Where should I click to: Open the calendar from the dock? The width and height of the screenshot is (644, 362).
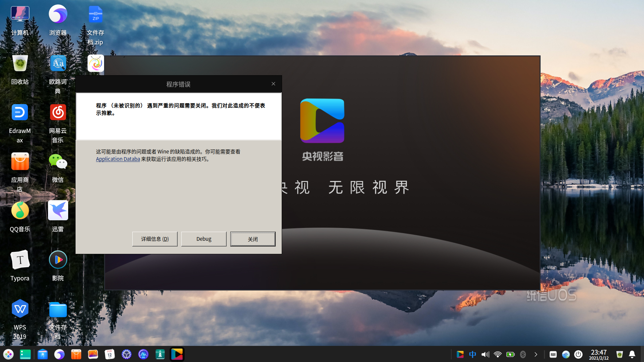[110, 354]
